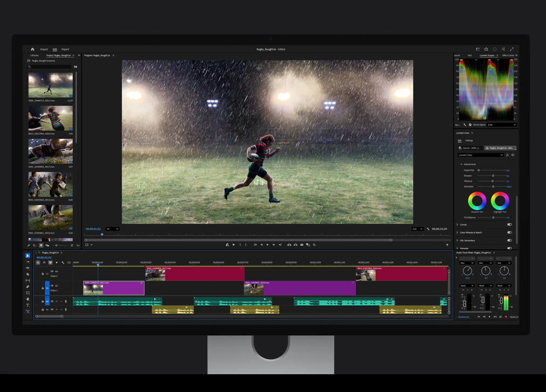Switch to the Export tab

click(x=65, y=49)
